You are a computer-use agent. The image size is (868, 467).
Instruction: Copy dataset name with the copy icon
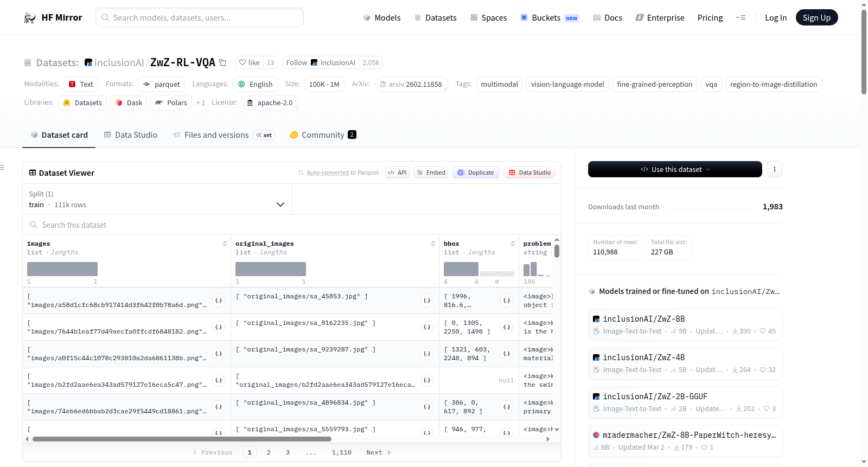(x=222, y=62)
